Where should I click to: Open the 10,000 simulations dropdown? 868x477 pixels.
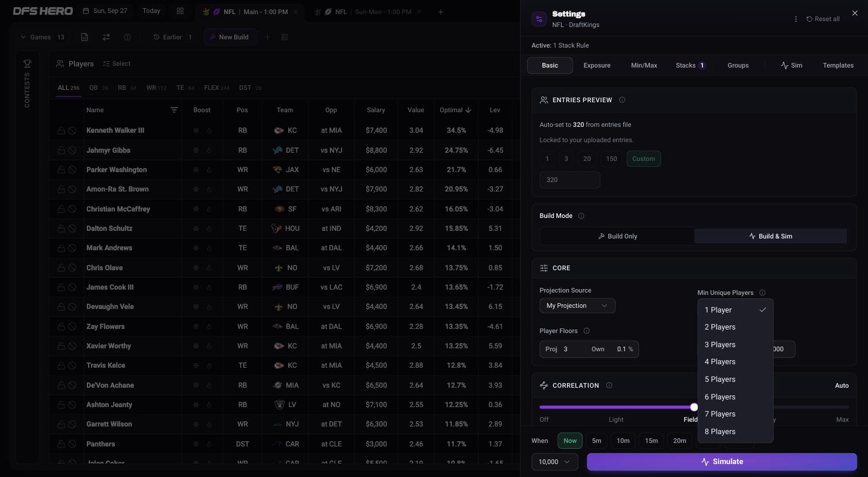pyautogui.click(x=555, y=462)
